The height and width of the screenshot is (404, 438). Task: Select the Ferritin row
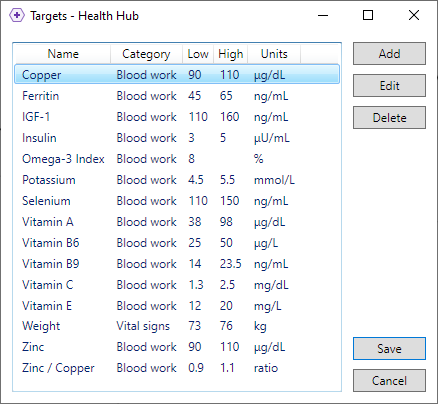(177, 96)
